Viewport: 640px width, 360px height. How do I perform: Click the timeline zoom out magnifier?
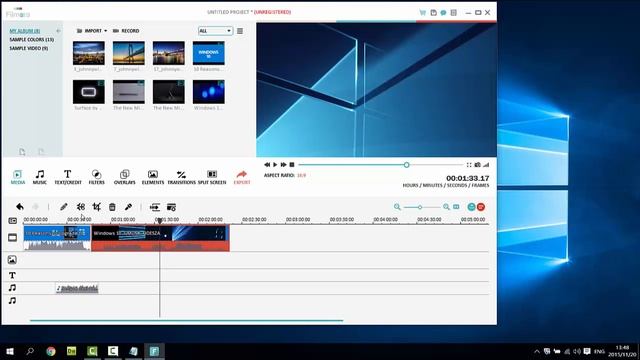(x=397, y=207)
